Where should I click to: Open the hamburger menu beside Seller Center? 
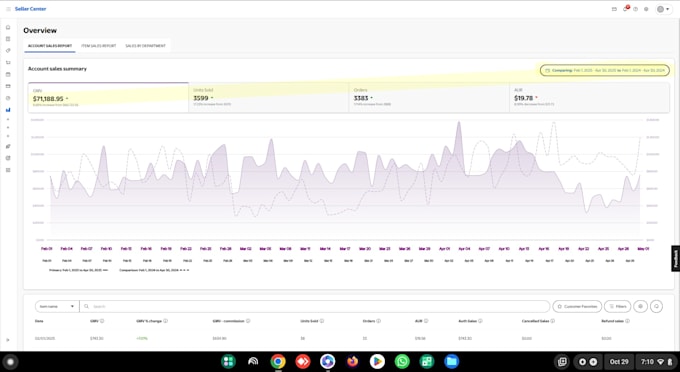[8, 9]
